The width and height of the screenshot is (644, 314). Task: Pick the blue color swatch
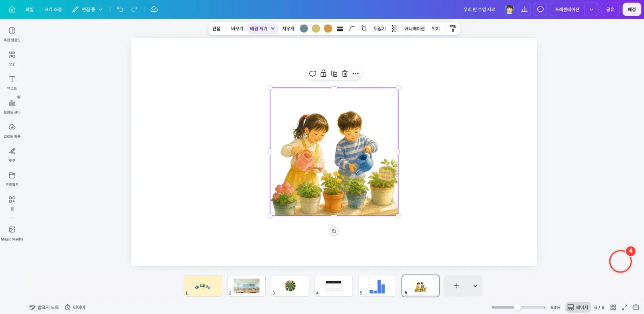tap(304, 29)
